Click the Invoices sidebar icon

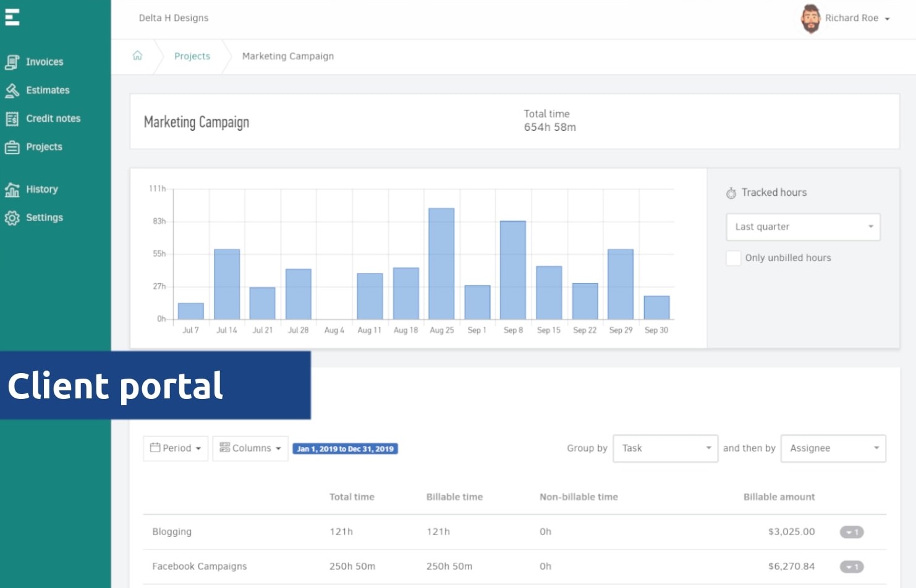point(12,62)
